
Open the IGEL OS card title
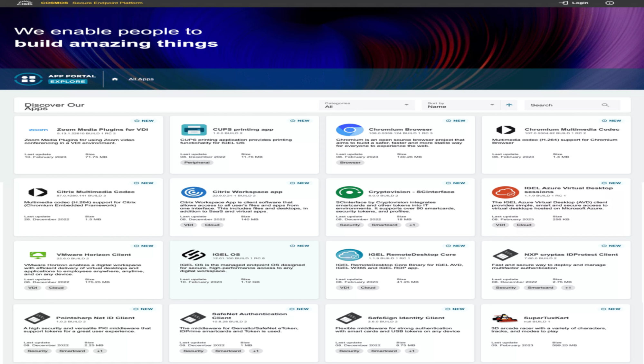[226, 255]
